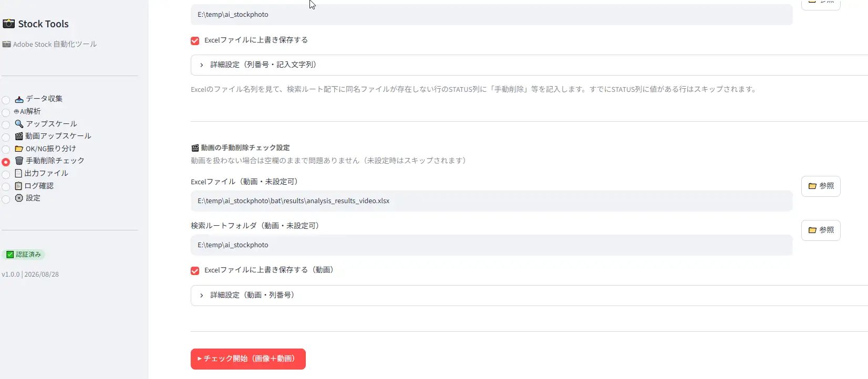Click 参照 button for video Excel file

(x=821, y=186)
